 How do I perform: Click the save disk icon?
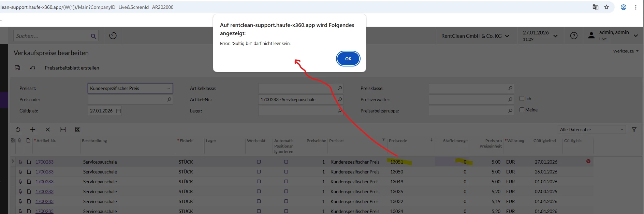[x=17, y=68]
